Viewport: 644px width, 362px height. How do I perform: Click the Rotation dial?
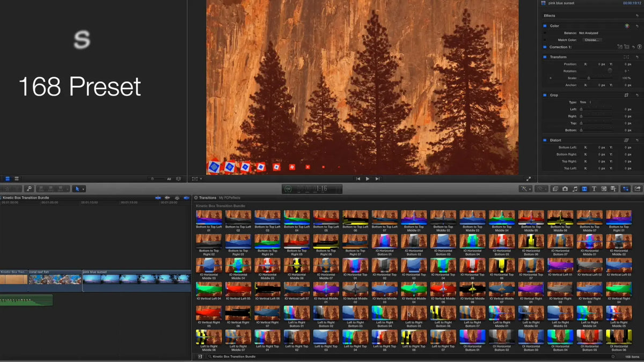[610, 71]
